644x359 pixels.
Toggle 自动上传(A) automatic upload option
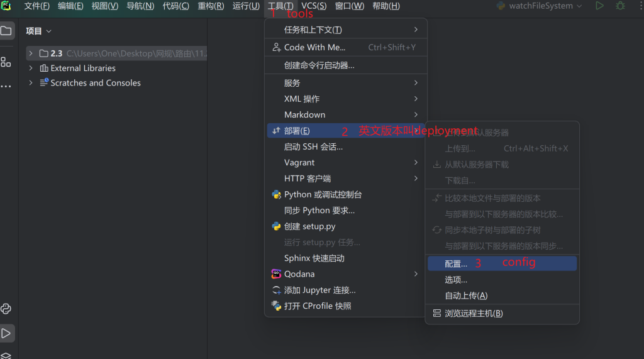click(x=466, y=295)
